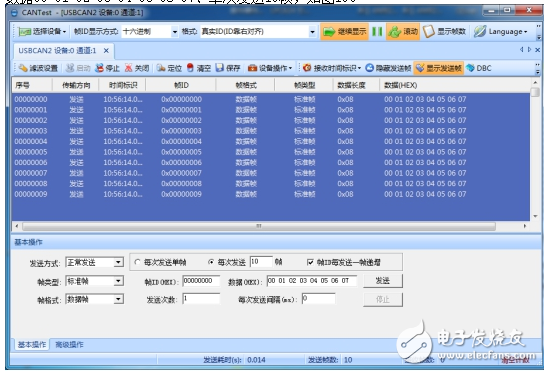Click the 帧ID column header

coord(181,85)
